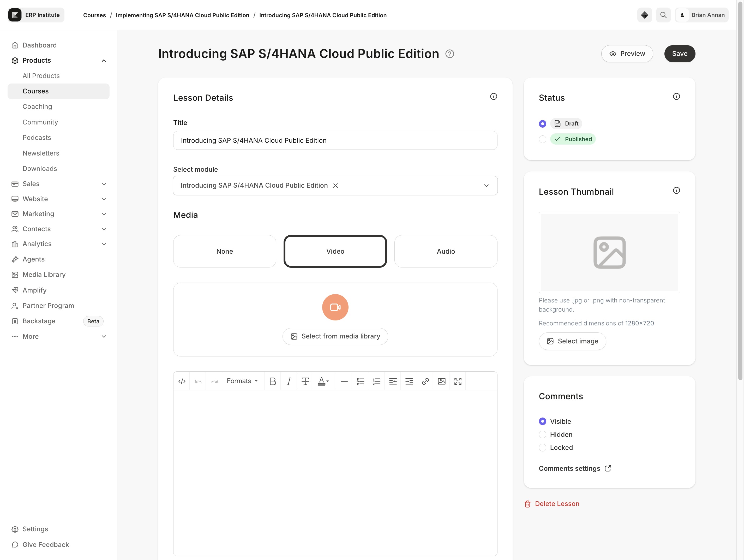The width and height of the screenshot is (744, 560).
Task: Insert a link in the editor
Action: (425, 381)
